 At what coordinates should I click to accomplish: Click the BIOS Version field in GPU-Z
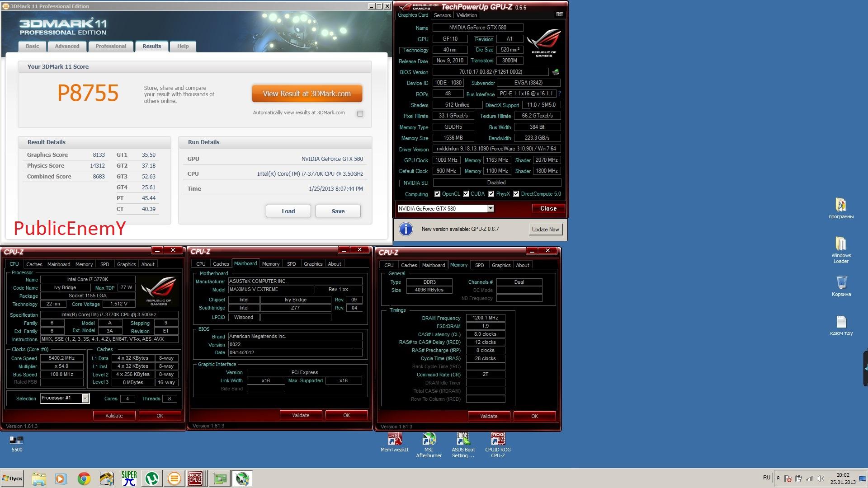[x=491, y=72]
